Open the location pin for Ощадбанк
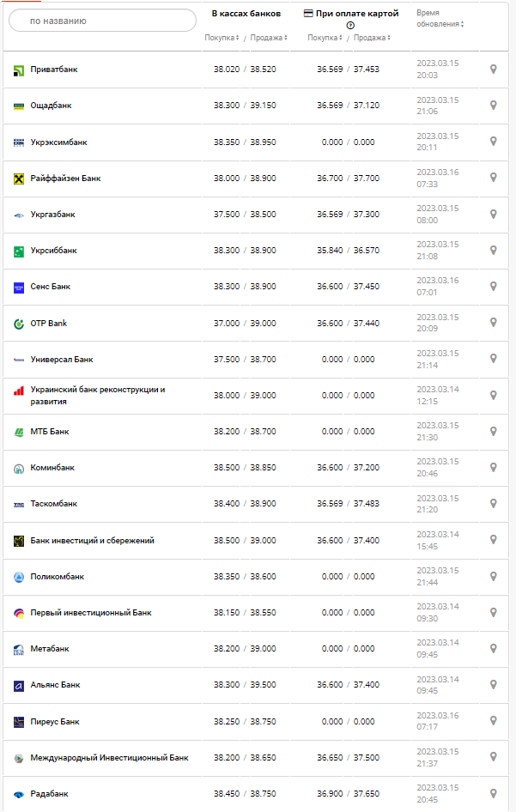Image resolution: width=516 pixels, height=812 pixels. (493, 105)
